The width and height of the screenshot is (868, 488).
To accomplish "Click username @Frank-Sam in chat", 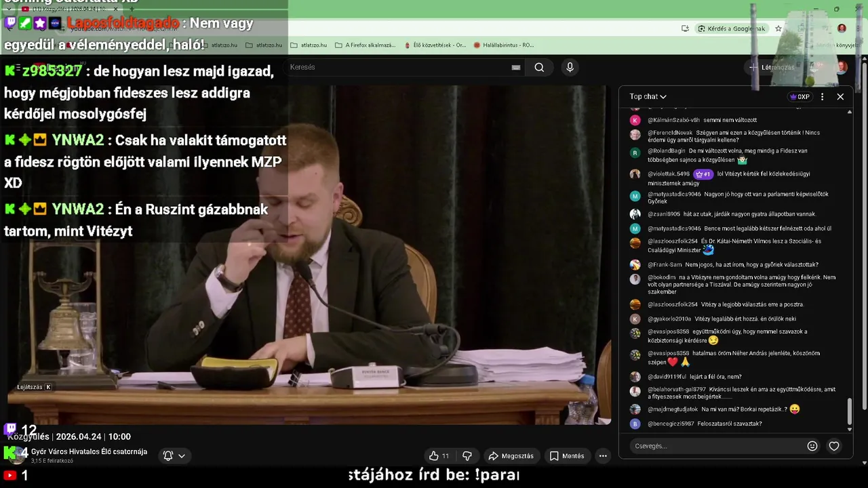I will 665,265.
